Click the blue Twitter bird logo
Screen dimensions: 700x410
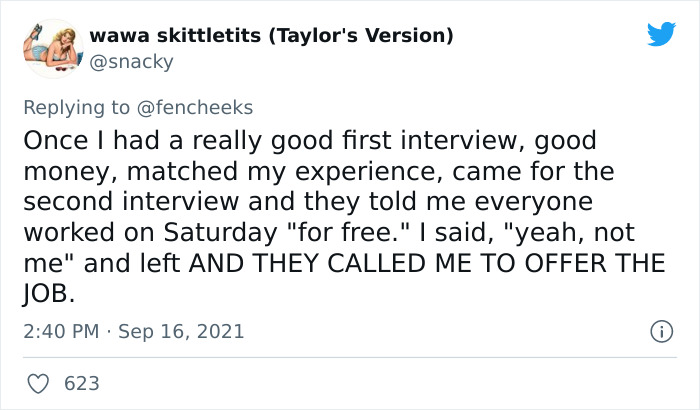click(x=661, y=33)
